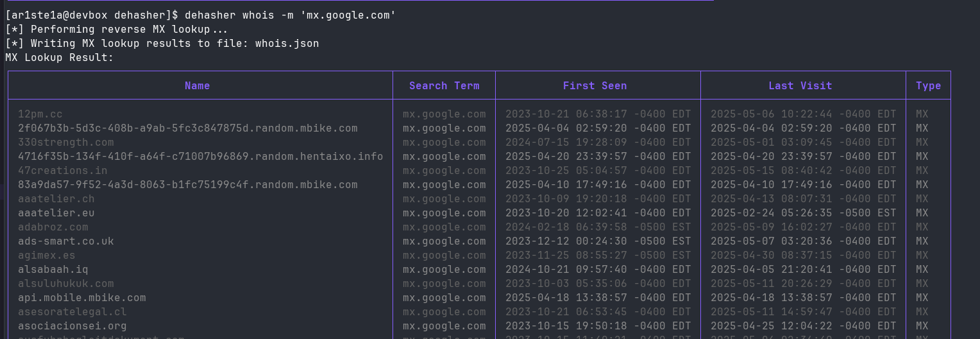This screenshot has width=980, height=339.
Task: Click last visit 2025-02-24 05:26:35 EST timestamp
Action: coord(803,213)
